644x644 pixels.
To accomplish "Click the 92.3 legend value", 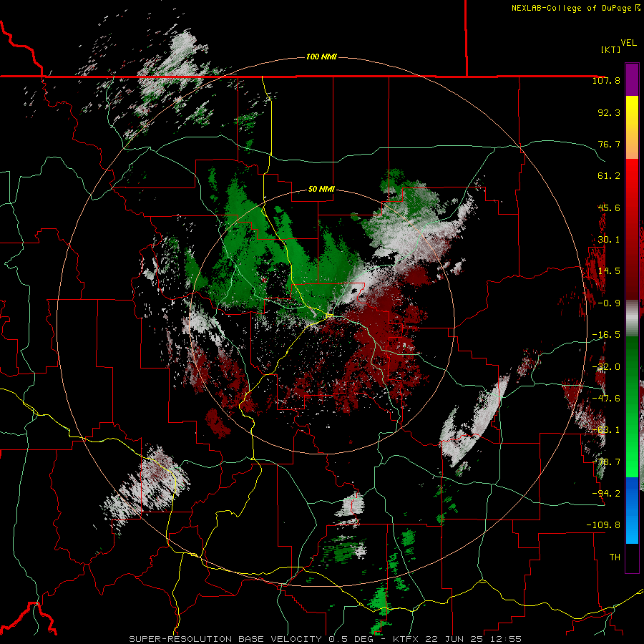I will 609,112.
